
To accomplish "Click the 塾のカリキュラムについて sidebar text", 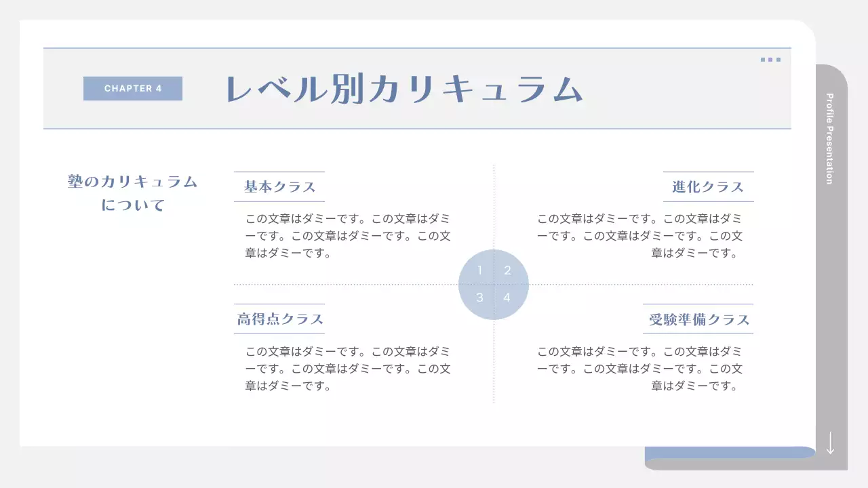I will click(x=132, y=192).
